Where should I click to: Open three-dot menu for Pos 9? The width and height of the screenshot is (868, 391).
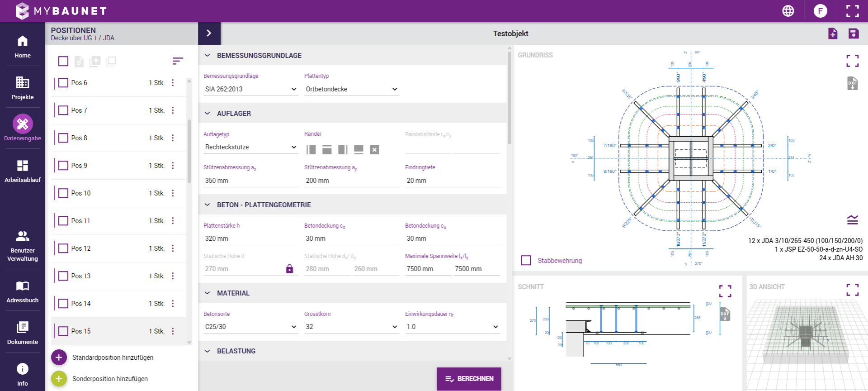[x=173, y=166]
